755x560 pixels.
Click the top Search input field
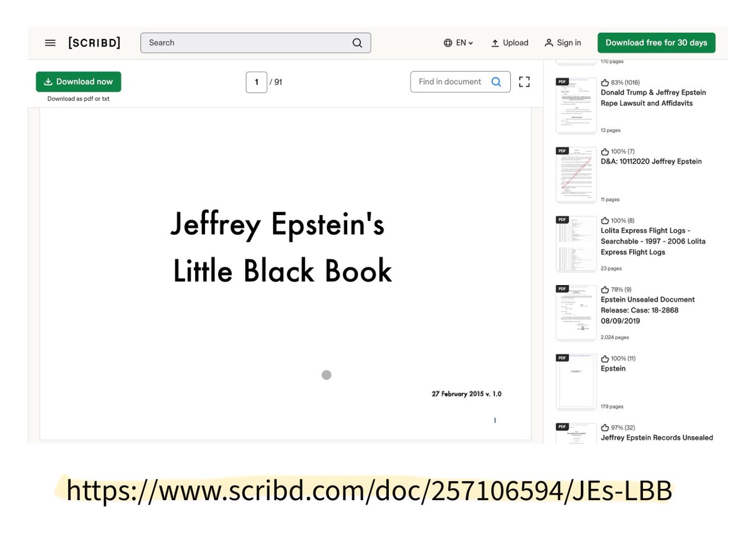(x=255, y=43)
